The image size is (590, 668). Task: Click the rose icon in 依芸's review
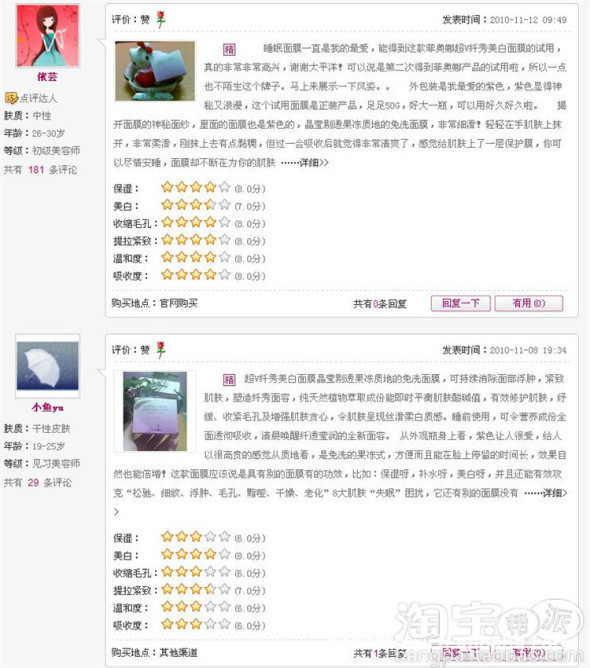coord(161,20)
